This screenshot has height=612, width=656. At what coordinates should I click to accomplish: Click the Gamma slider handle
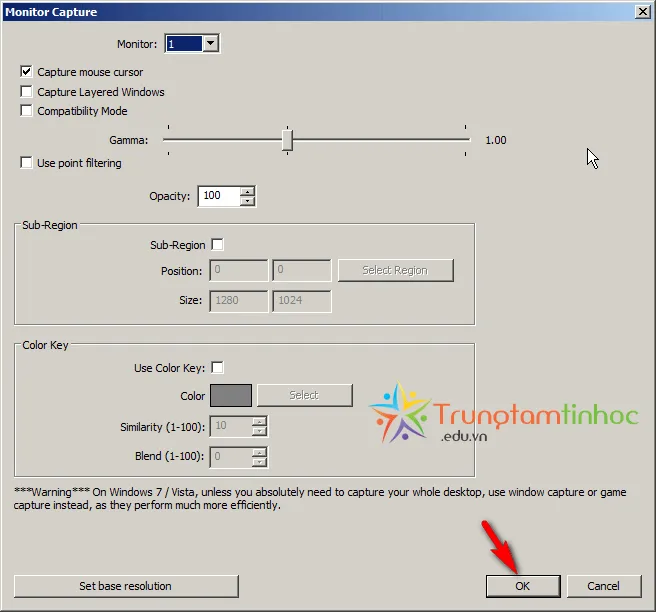pyautogui.click(x=287, y=140)
